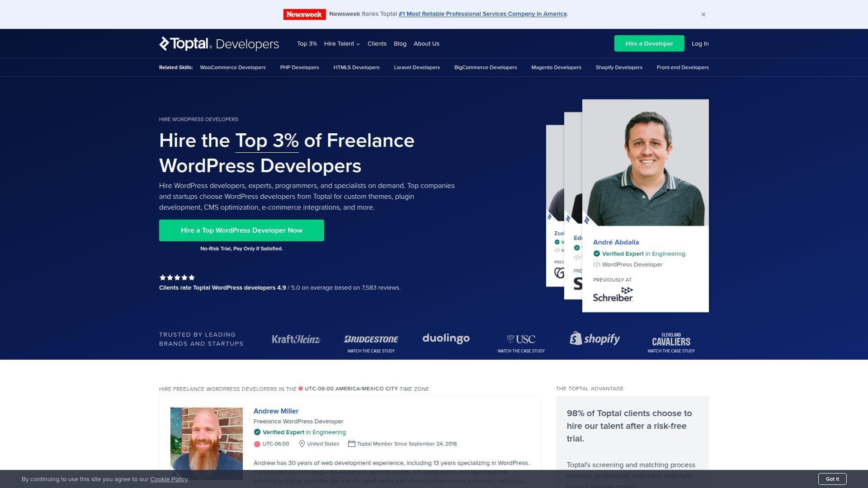This screenshot has height=488, width=868.
Task: Click Andrew Miller's verified expert badge icon
Action: (257, 432)
